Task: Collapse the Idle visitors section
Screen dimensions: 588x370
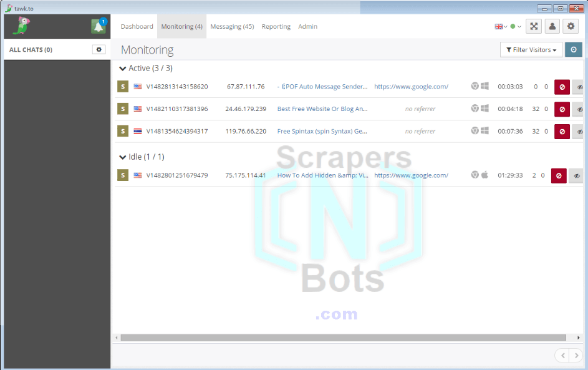Action: click(x=122, y=157)
